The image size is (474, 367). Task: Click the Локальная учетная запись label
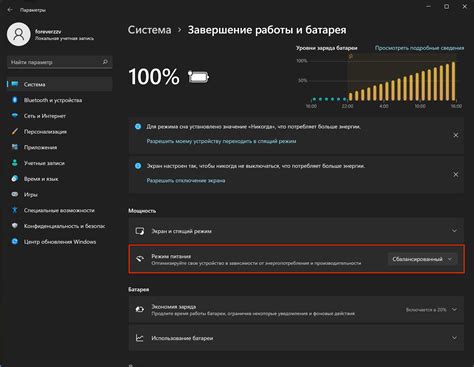tap(65, 39)
